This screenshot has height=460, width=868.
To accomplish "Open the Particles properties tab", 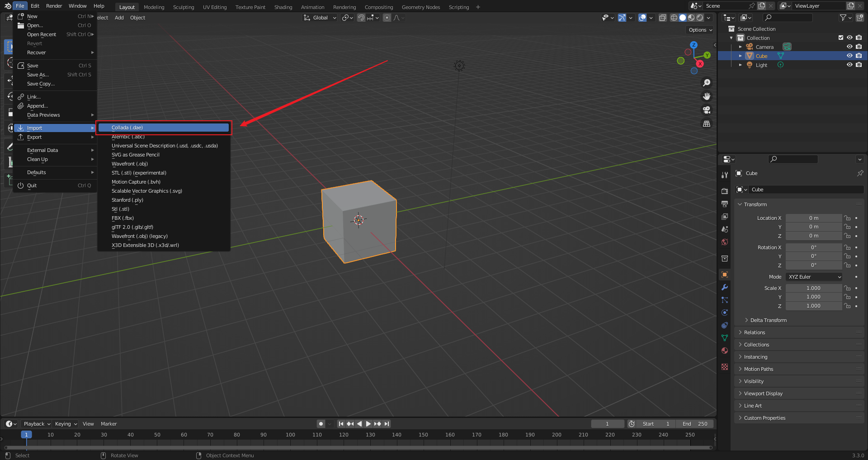I will click(725, 300).
